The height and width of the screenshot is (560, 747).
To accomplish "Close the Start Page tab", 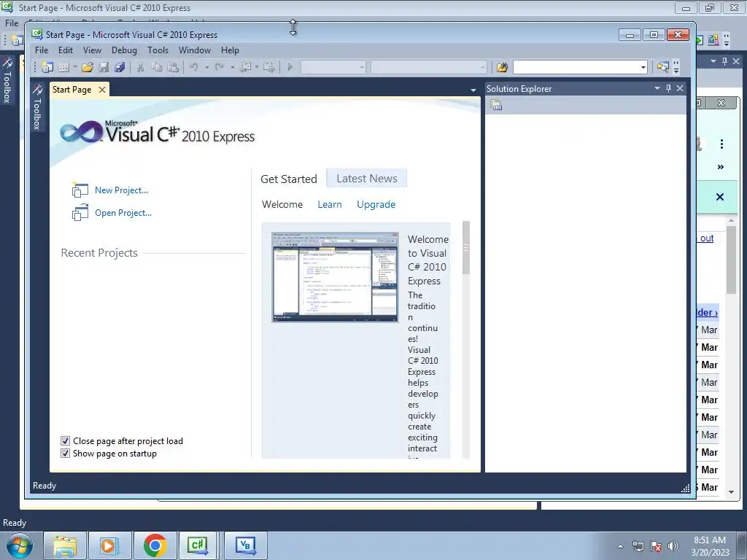I will [x=102, y=90].
